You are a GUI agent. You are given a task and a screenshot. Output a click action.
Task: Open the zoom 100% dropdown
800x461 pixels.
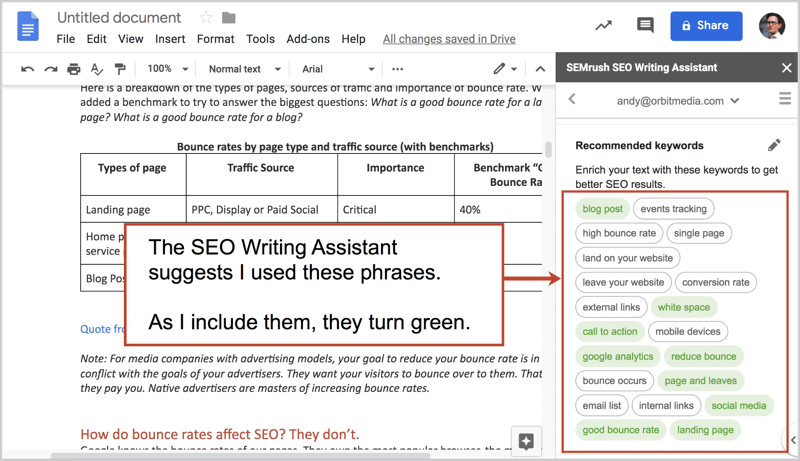click(x=168, y=68)
